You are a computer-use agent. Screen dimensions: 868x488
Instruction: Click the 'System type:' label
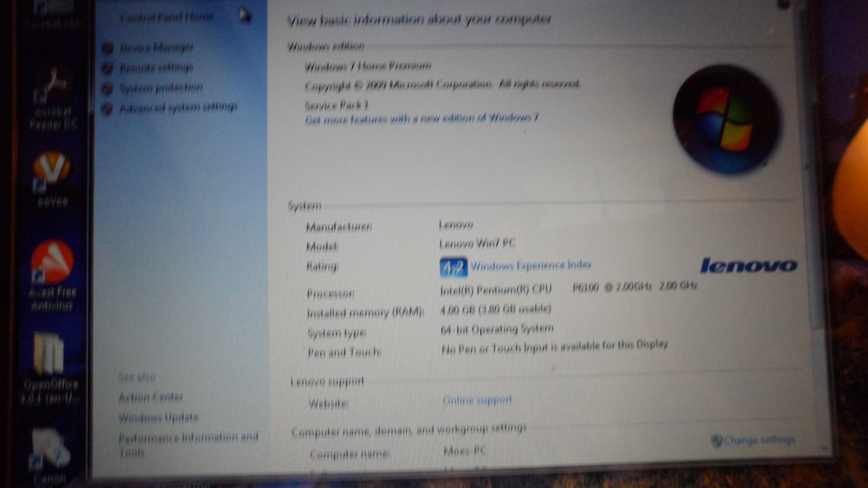click(x=336, y=333)
